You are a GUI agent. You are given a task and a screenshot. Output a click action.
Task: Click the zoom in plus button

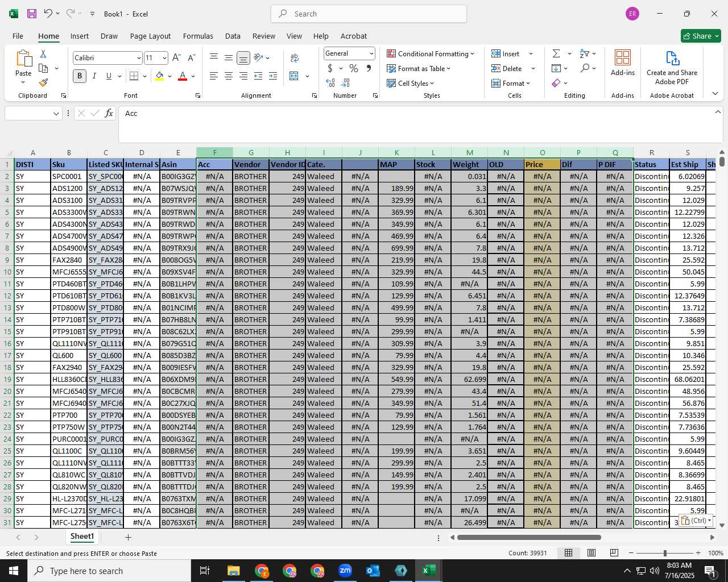click(x=698, y=553)
